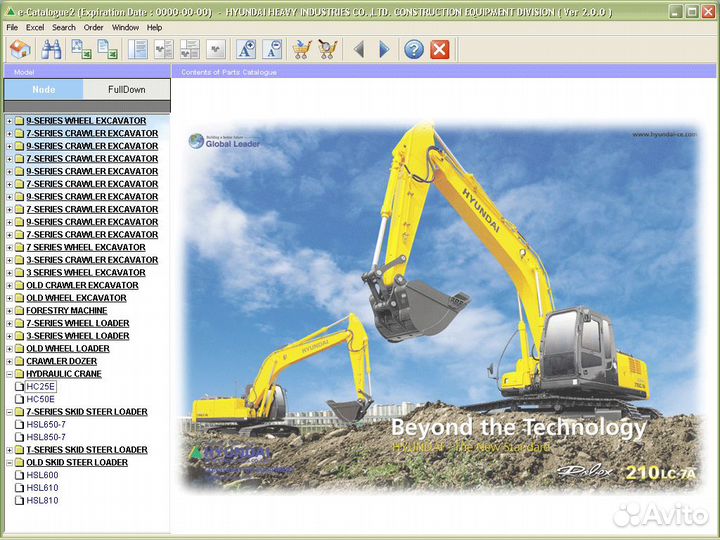
Task: Switch to the Node view toggle
Action: pyautogui.click(x=44, y=90)
